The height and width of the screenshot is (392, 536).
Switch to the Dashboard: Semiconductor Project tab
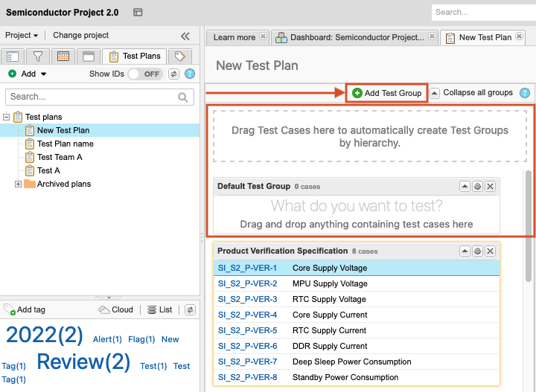coord(354,37)
